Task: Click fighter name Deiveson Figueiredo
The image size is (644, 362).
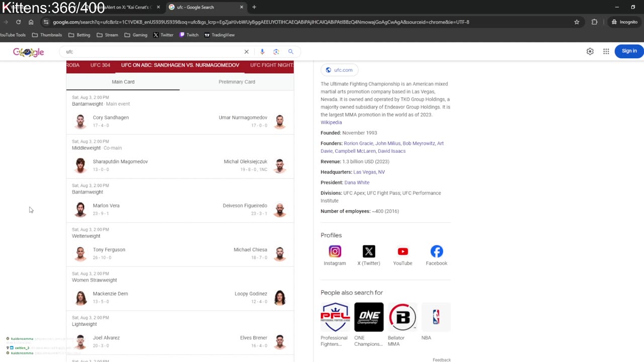Action: click(245, 206)
